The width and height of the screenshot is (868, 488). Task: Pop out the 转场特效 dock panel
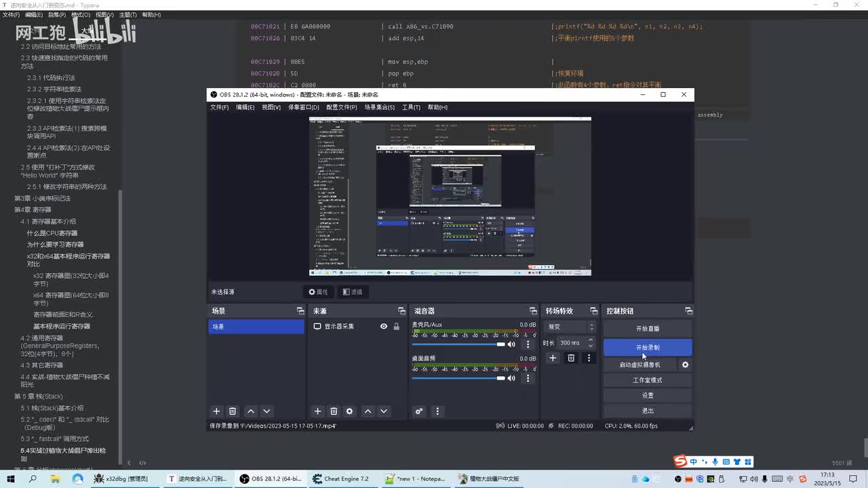coord(594,311)
